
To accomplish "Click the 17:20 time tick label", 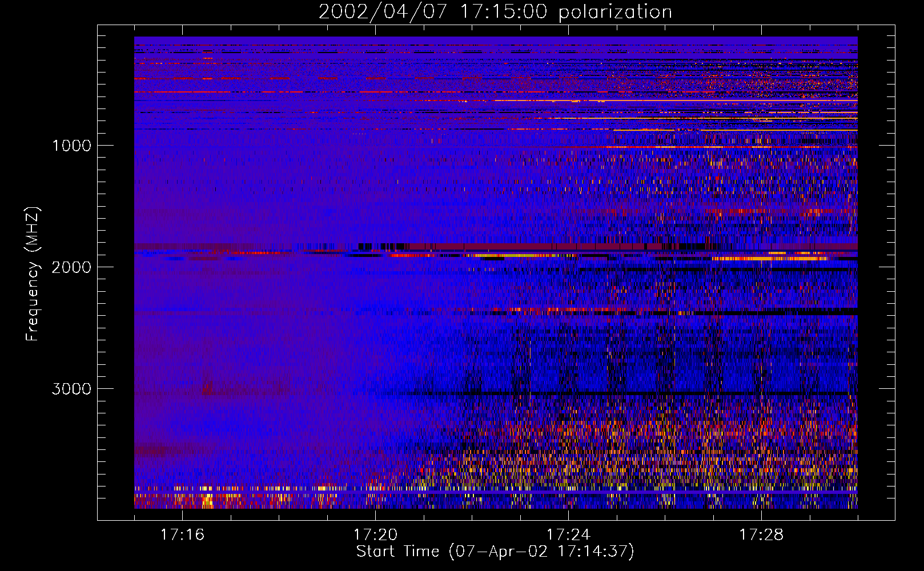I will [375, 535].
